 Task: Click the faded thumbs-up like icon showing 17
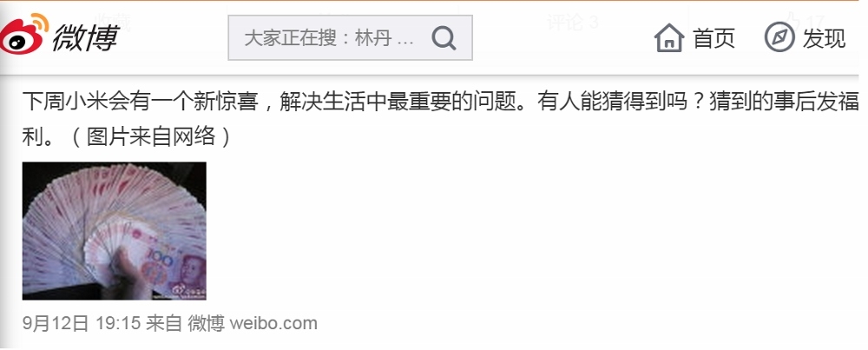[793, 21]
